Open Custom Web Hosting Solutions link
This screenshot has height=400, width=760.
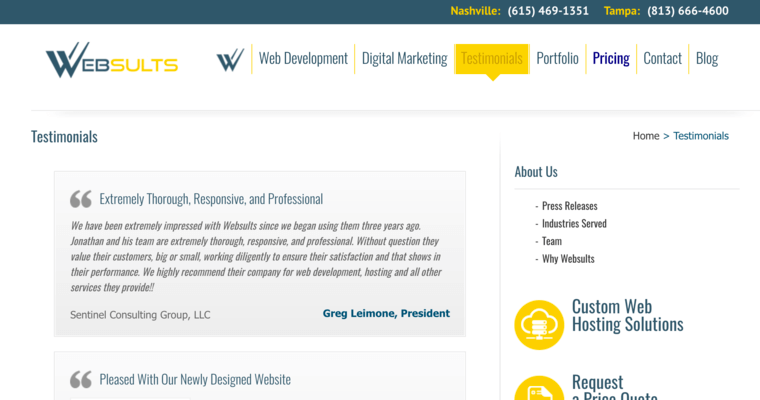click(x=627, y=315)
